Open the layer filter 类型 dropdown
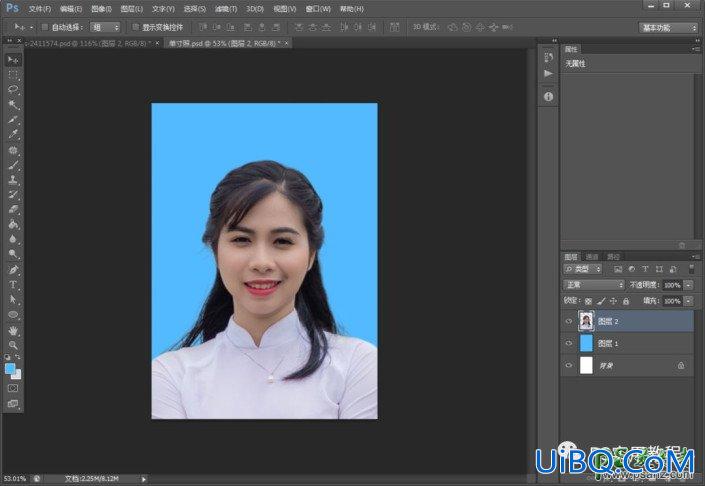The height and width of the screenshot is (486, 705). pyautogui.click(x=583, y=269)
